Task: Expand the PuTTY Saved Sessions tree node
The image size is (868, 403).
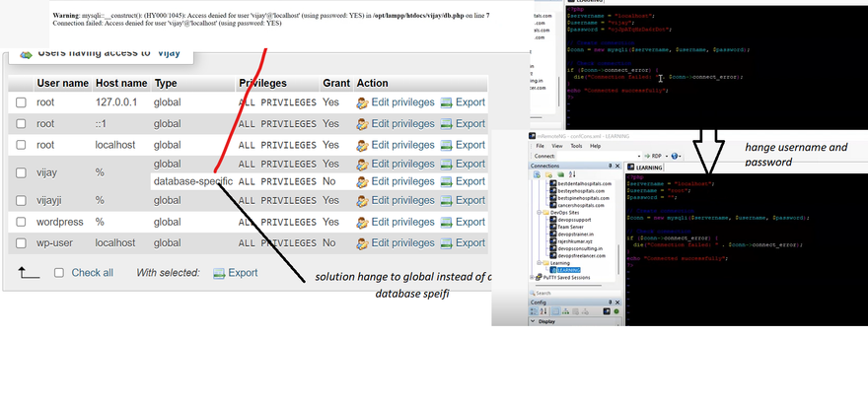Action: click(x=534, y=277)
